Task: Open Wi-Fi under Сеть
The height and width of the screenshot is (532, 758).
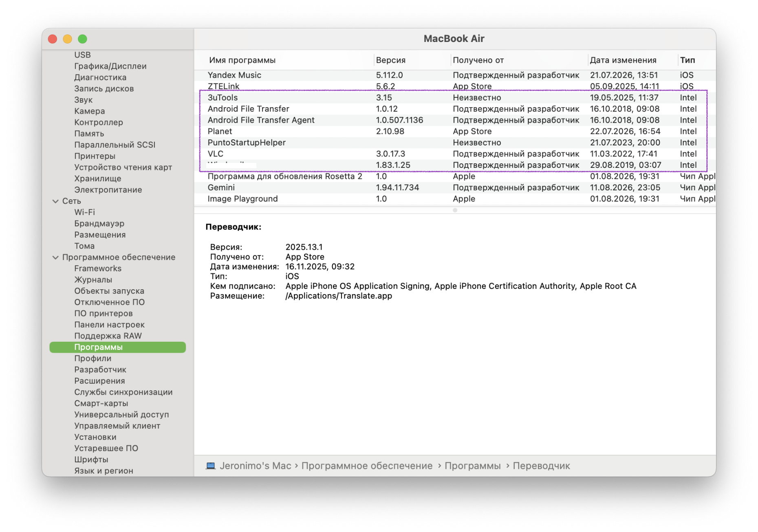Action: pyautogui.click(x=84, y=212)
